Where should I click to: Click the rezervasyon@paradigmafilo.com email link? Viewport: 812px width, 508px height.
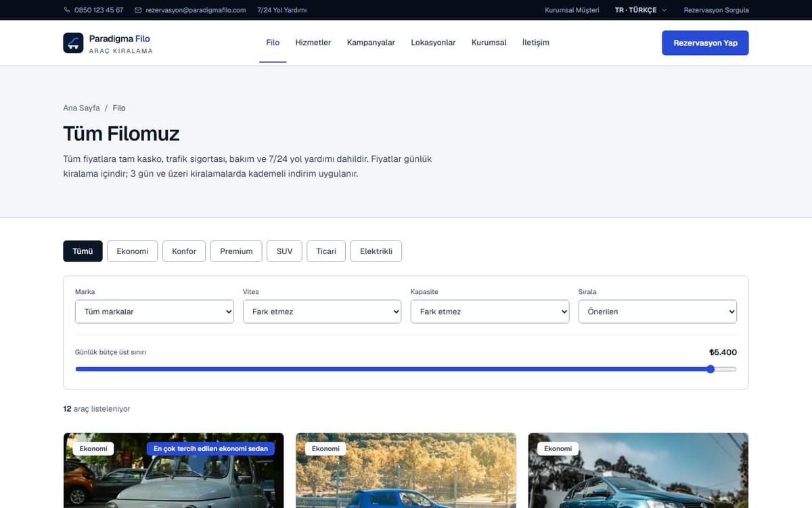tap(196, 10)
